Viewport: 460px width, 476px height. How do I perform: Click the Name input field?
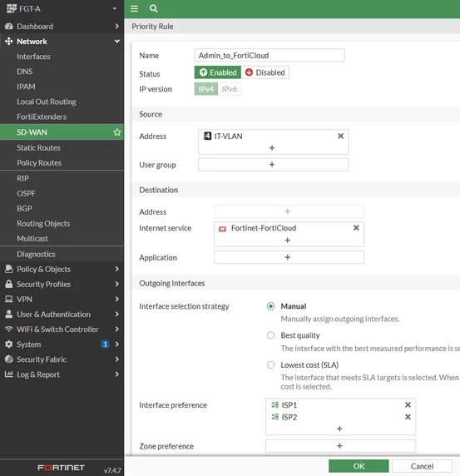(x=270, y=55)
